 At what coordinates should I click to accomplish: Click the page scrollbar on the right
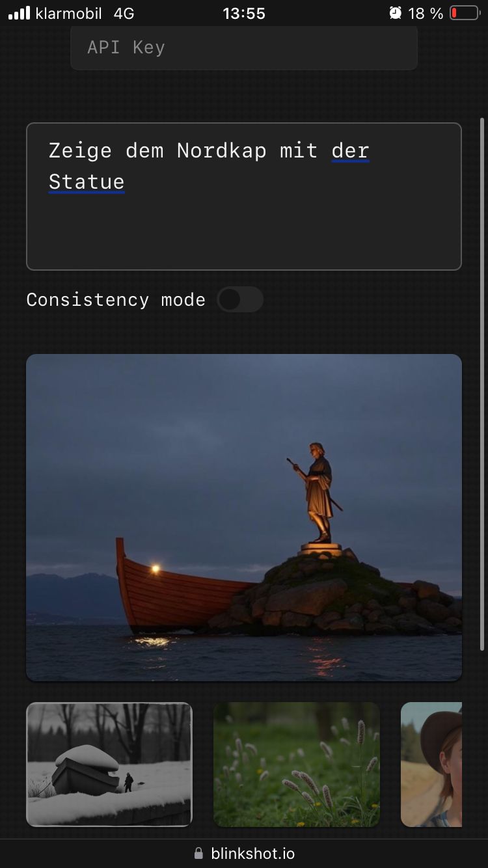481,384
